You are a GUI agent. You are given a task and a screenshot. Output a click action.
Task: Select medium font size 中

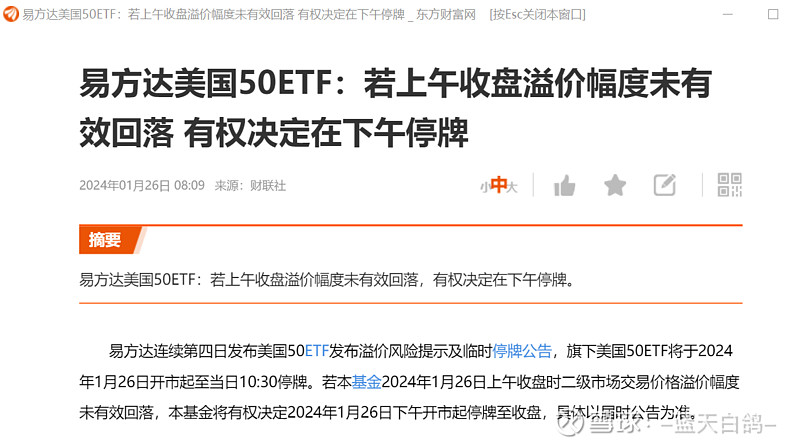click(498, 185)
